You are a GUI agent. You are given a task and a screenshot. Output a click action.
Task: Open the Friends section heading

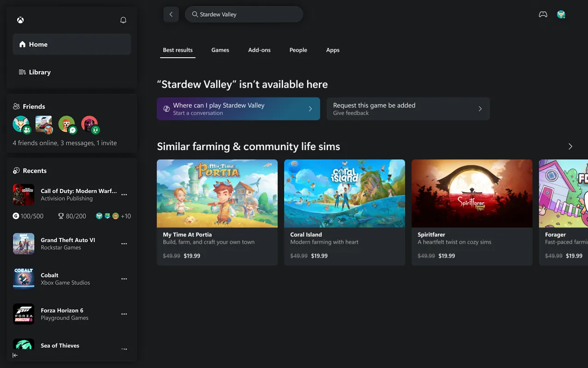coord(34,106)
